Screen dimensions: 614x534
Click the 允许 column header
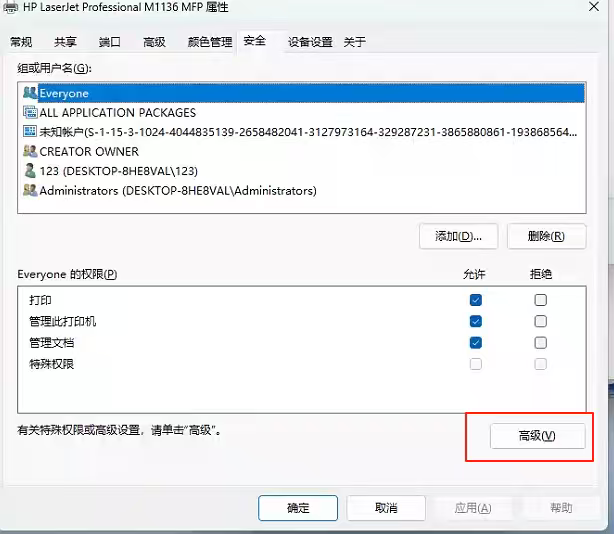pyautogui.click(x=474, y=274)
